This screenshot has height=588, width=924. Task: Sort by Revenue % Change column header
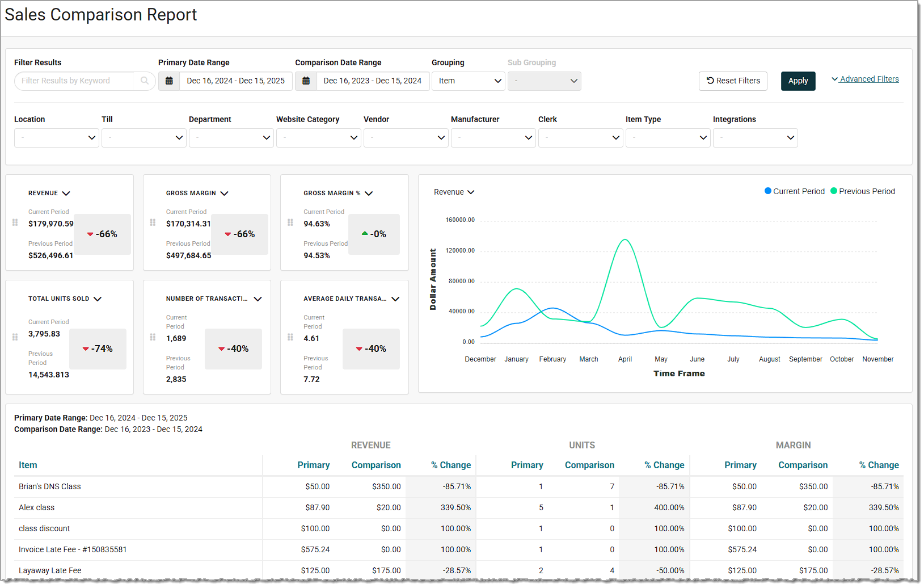tap(450, 465)
